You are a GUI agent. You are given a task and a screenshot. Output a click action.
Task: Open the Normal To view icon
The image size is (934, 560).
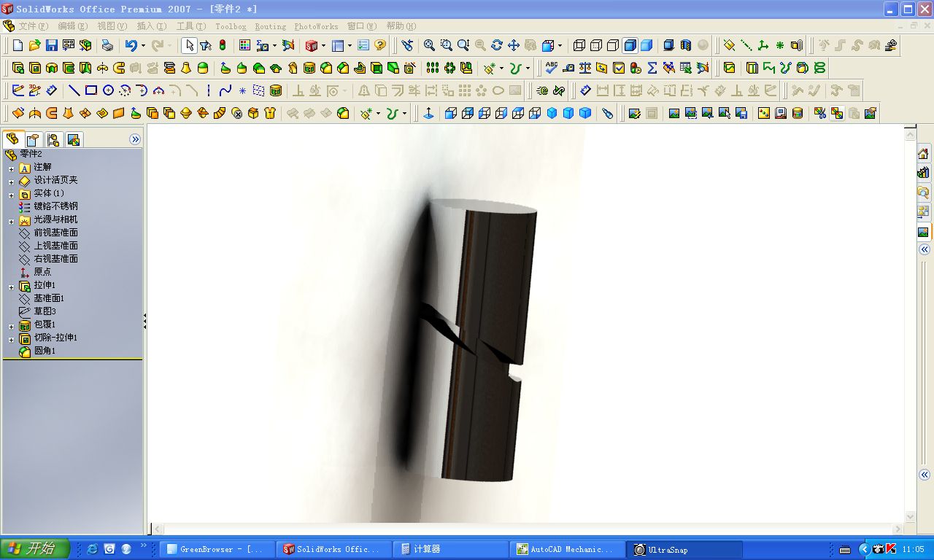tap(428, 113)
